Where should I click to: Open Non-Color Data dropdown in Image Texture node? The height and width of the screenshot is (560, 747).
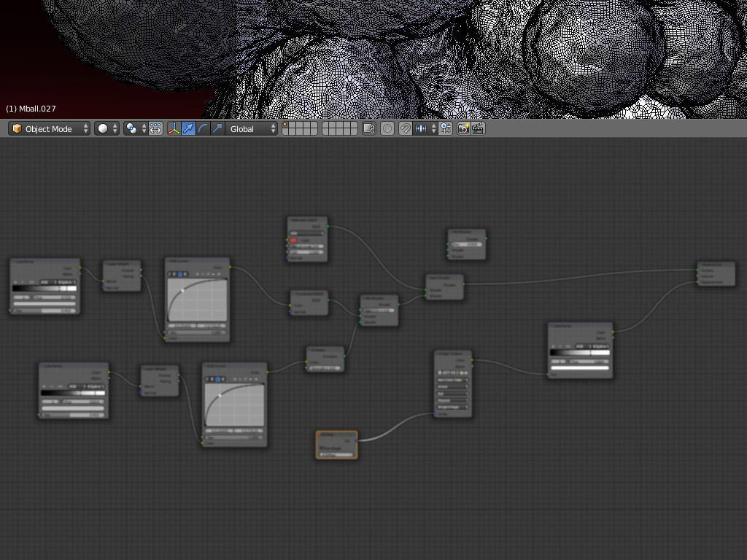(x=452, y=380)
